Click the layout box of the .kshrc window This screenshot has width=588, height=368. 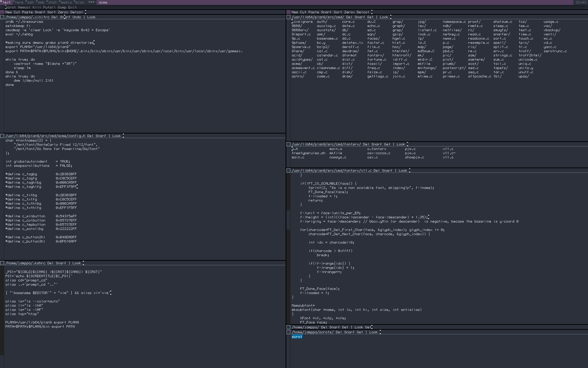(2, 263)
